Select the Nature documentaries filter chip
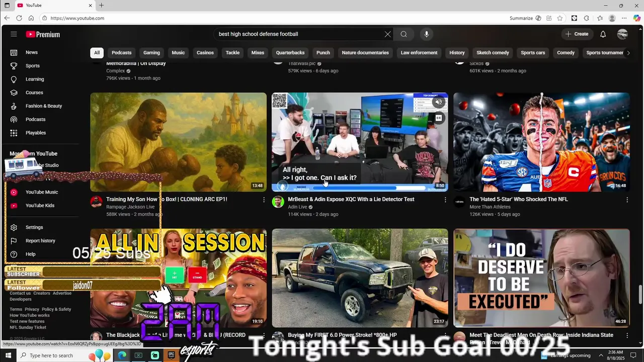This screenshot has width=644, height=362. tap(365, 53)
